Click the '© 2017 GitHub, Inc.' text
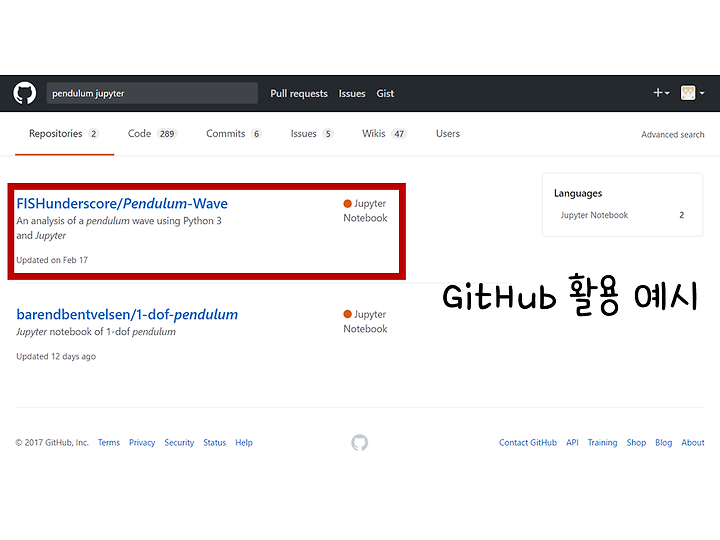Viewport: 720px width, 540px height. point(52,443)
